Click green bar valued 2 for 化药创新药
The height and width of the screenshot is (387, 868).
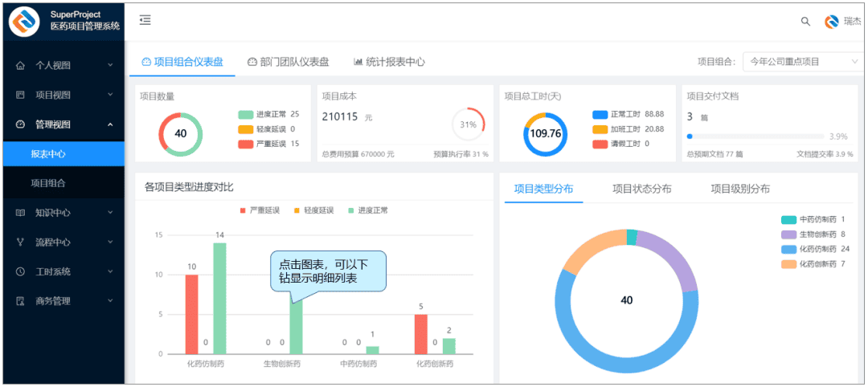pyautogui.click(x=449, y=346)
